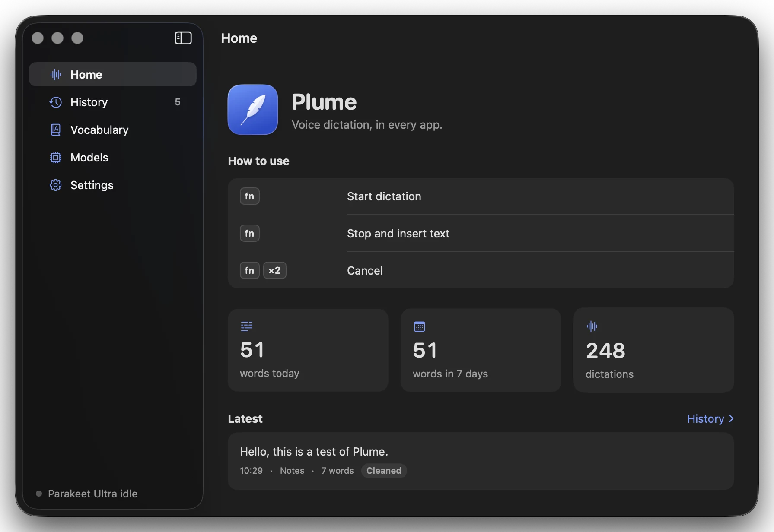Click the waveform icon above dictations
This screenshot has width=774, height=532.
tap(592, 326)
